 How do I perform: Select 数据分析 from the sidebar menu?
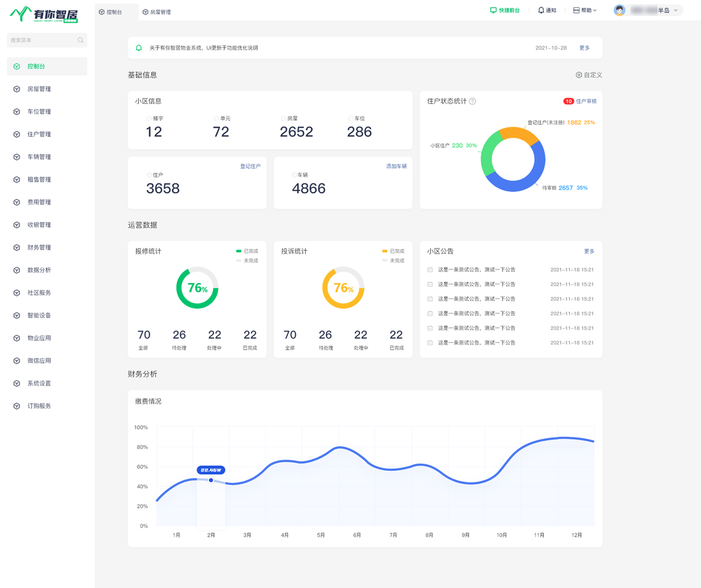click(x=39, y=270)
